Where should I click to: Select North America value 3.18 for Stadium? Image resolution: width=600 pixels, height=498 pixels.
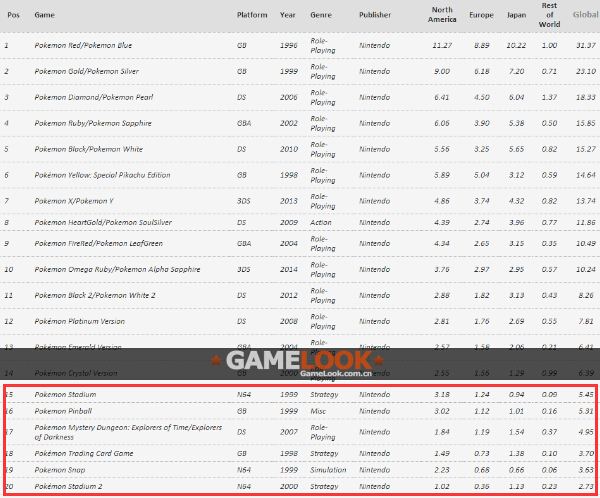tap(442, 394)
